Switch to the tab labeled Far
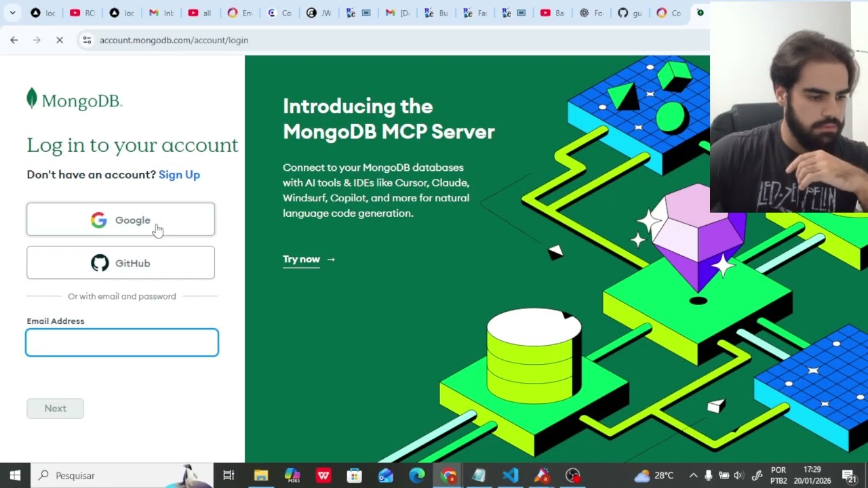 pyautogui.click(x=475, y=13)
